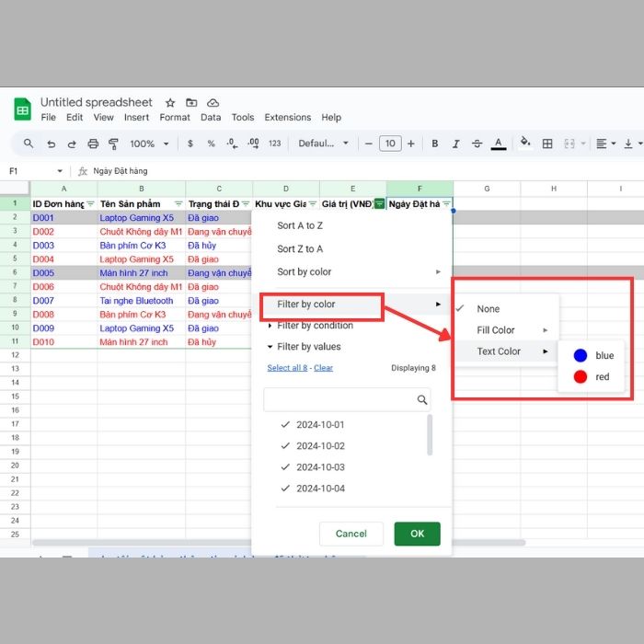Open filter for Ngày Đặt hàng column
Image resolution: width=644 pixels, height=644 pixels.
tap(446, 203)
